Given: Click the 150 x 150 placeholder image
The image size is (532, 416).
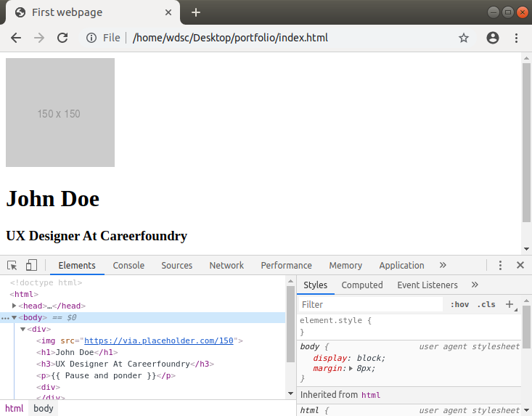Looking at the screenshot, I should pyautogui.click(x=60, y=113).
